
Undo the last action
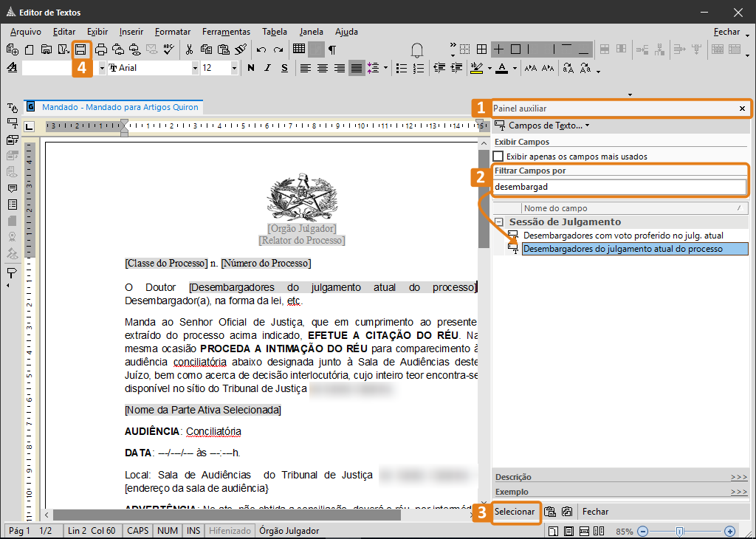point(261,49)
